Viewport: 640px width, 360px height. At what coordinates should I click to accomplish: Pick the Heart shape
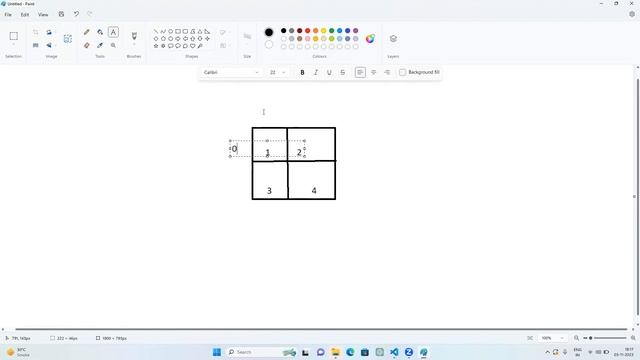click(193, 46)
